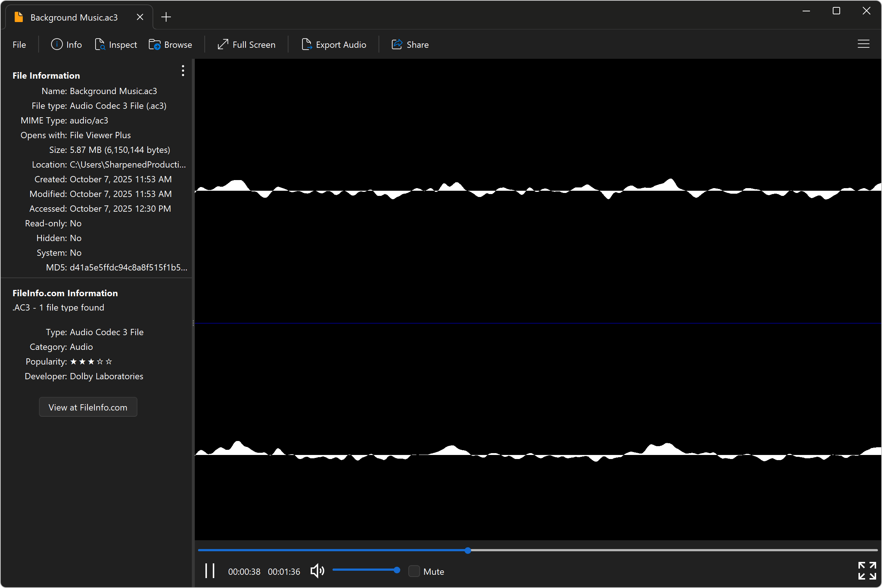The image size is (882, 588).
Task: Click Export Audio in the toolbar
Action: click(334, 44)
